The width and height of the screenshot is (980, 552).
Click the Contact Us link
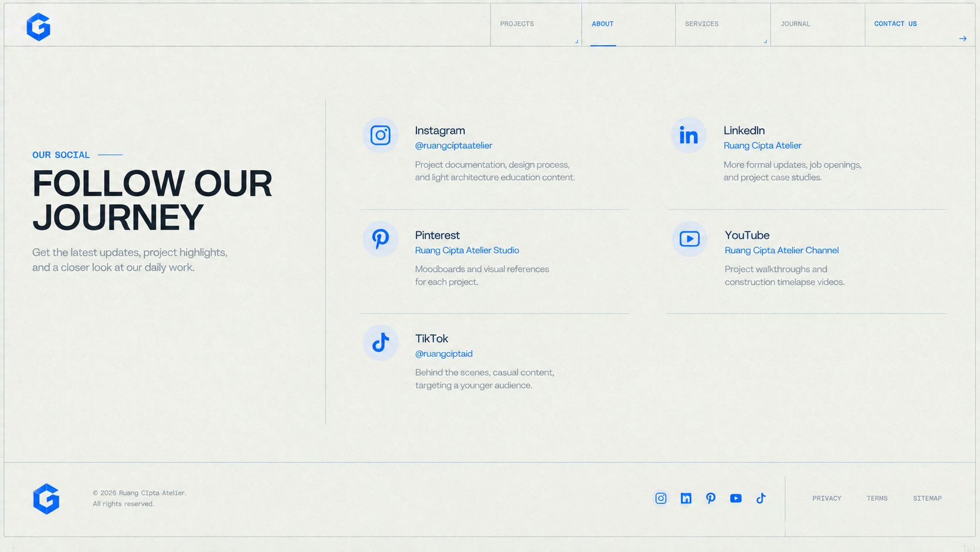pos(895,24)
